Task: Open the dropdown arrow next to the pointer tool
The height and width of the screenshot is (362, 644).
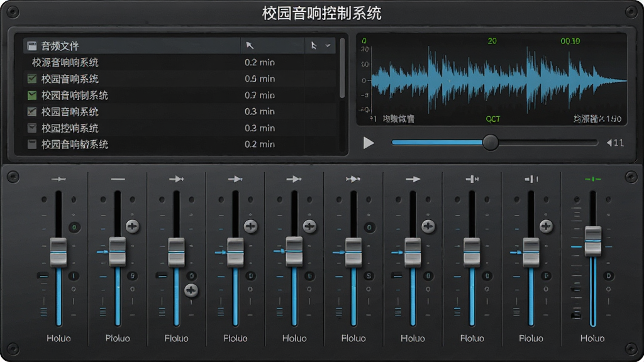Action: point(328,45)
